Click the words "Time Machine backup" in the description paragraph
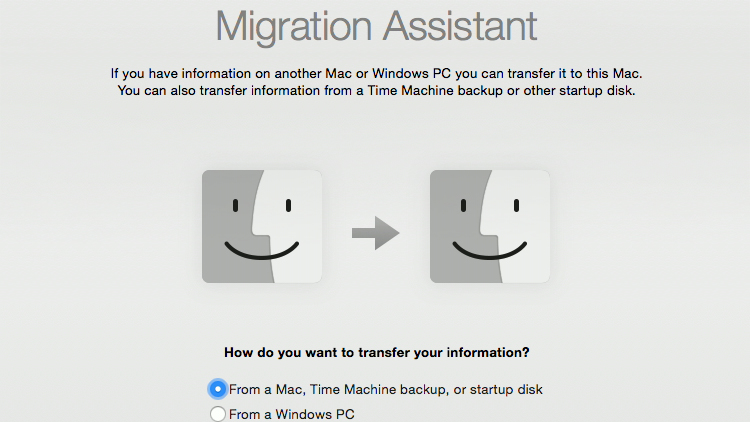The height and width of the screenshot is (422, 750). pos(435,90)
